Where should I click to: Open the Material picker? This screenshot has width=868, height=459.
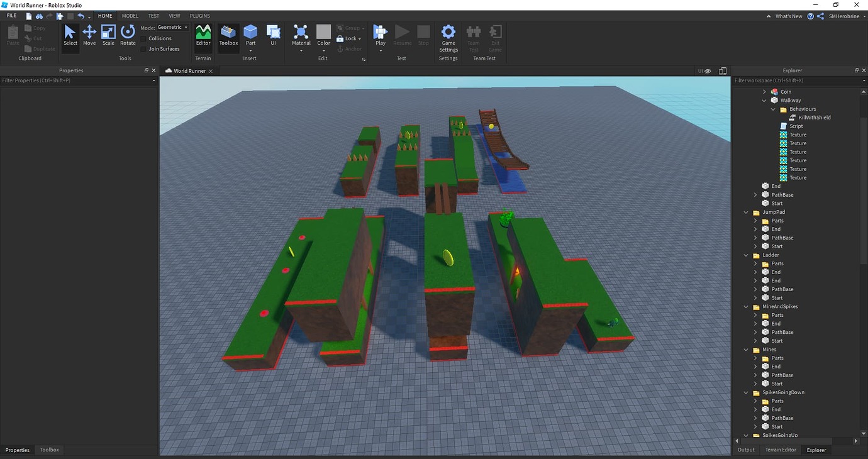(301, 36)
